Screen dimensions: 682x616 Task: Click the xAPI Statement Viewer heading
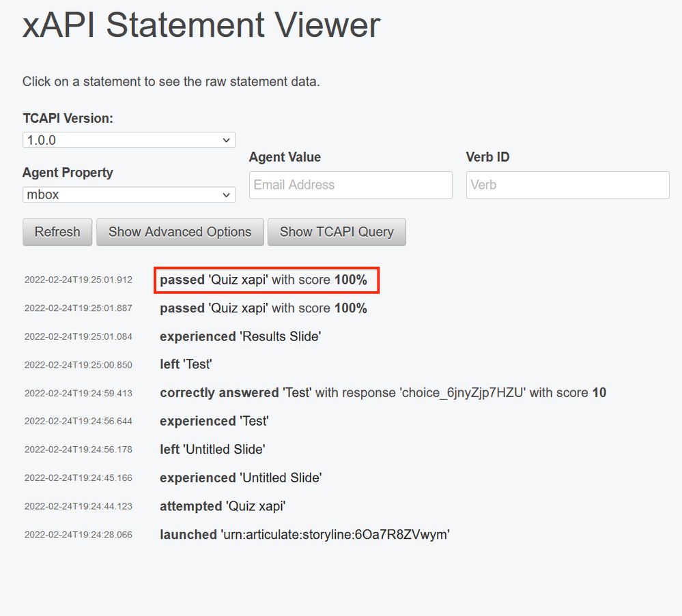[x=201, y=25]
